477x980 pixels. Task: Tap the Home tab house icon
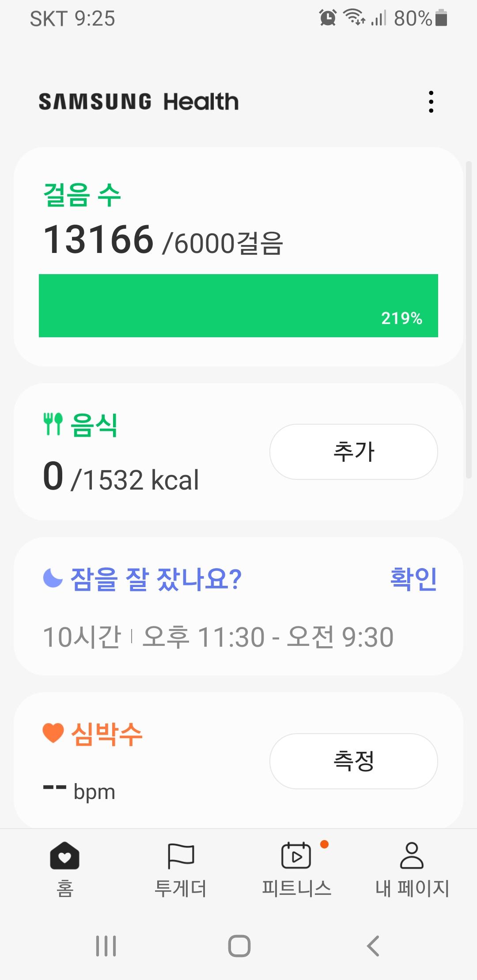(x=64, y=856)
